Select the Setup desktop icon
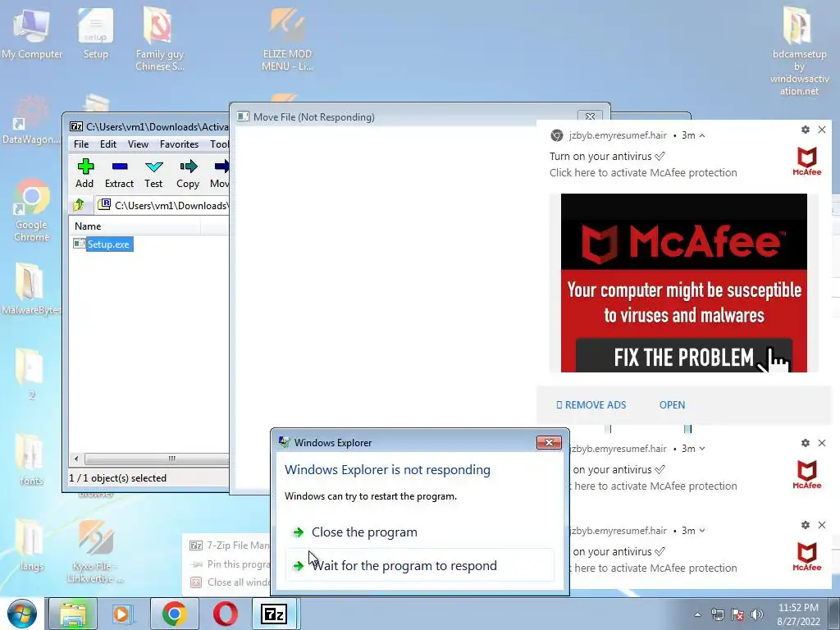840x630 pixels. [x=95, y=33]
